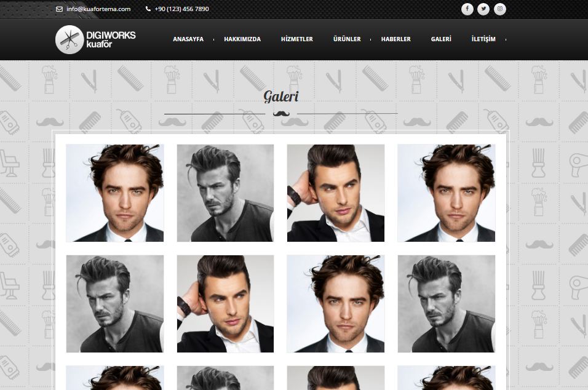The width and height of the screenshot is (588, 390).
Task: Click the phone handset icon
Action: coord(148,9)
